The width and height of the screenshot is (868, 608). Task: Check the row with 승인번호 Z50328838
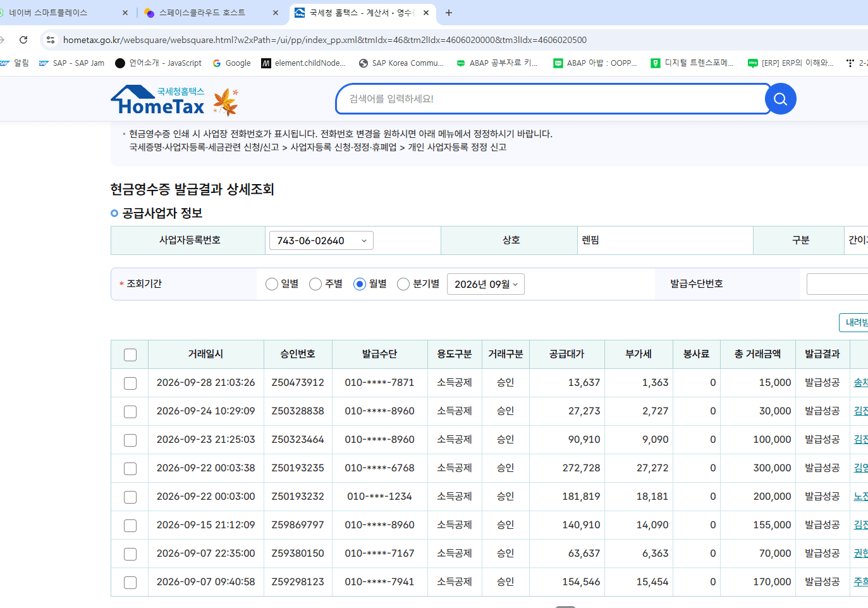coord(130,412)
